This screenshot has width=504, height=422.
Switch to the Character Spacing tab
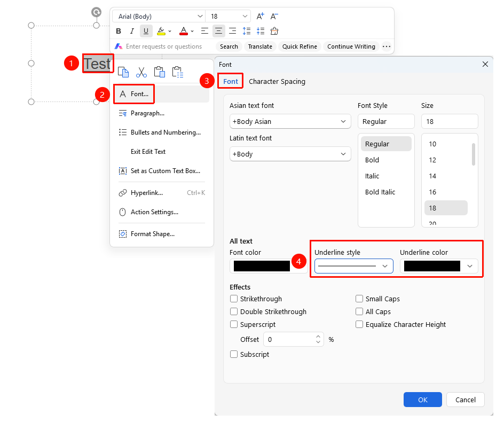(277, 81)
